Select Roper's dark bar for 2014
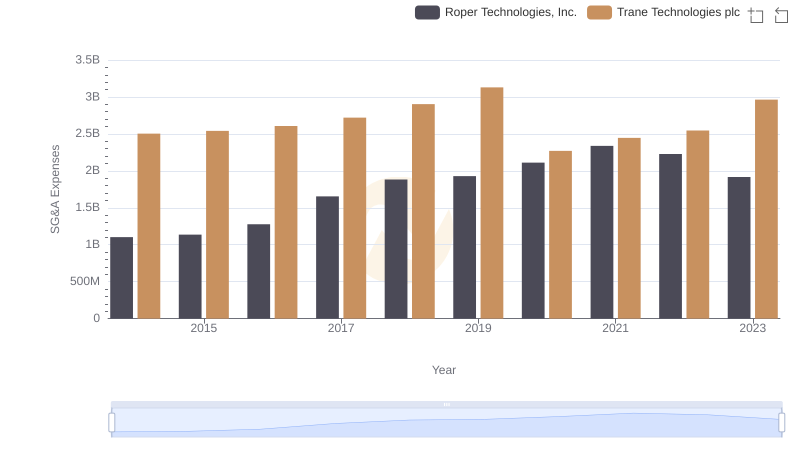The height and width of the screenshot is (461, 800). coord(121,278)
